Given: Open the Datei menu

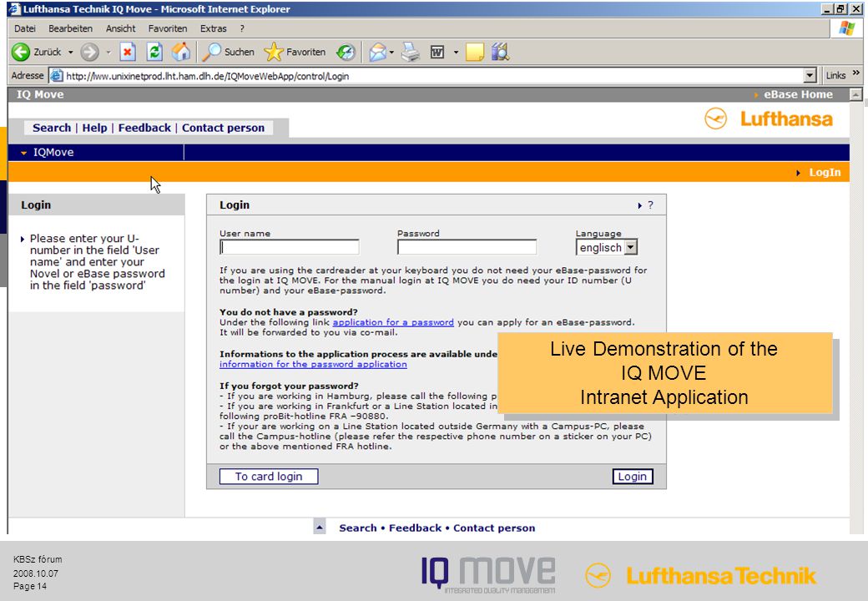Looking at the screenshot, I should coord(25,28).
